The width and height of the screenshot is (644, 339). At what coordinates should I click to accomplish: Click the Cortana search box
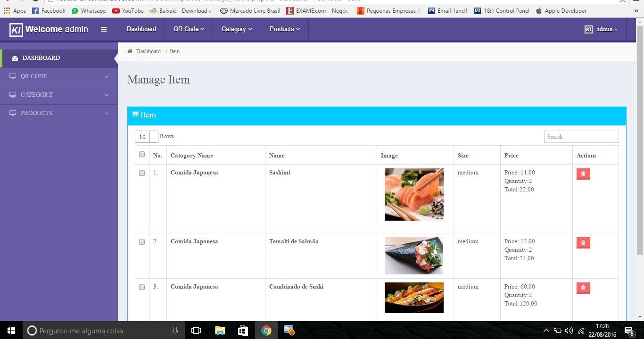point(103,331)
